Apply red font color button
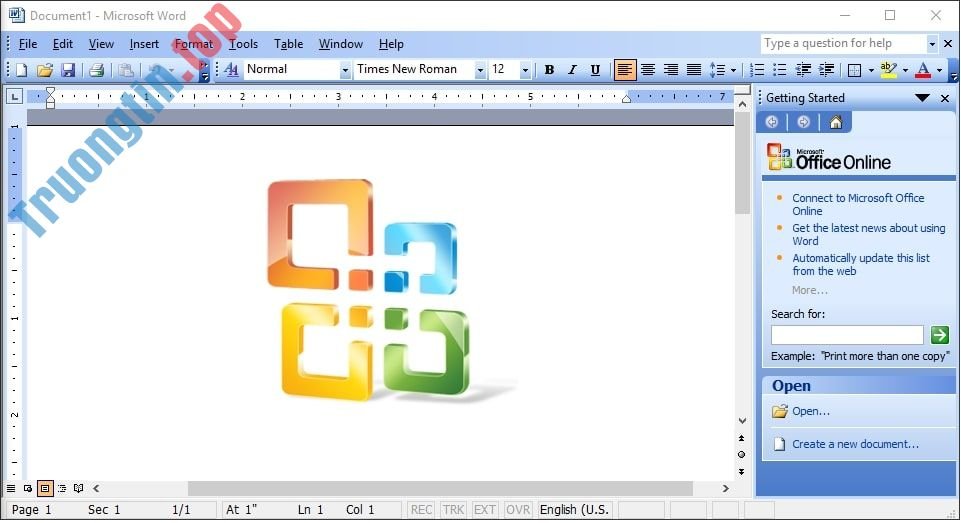The height and width of the screenshot is (523, 961). coord(923,70)
